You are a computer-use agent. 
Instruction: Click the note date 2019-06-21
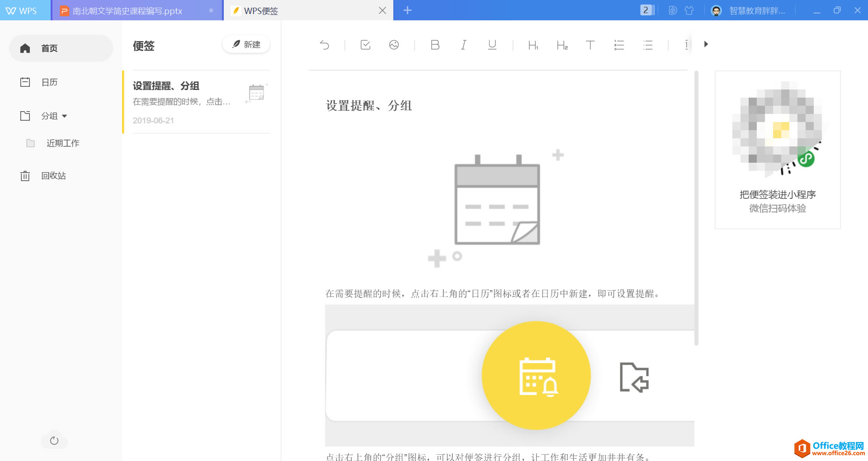pyautogui.click(x=153, y=121)
